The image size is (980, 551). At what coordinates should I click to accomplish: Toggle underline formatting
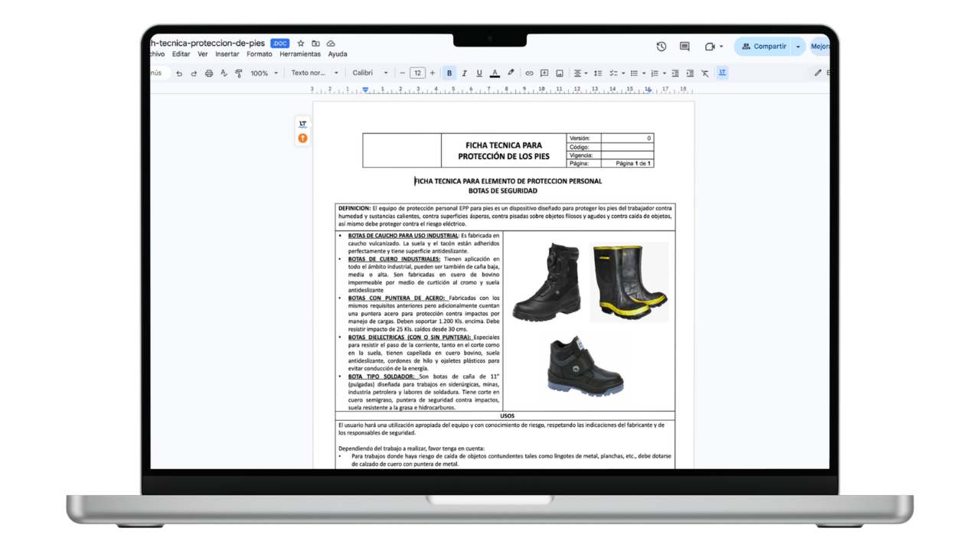(x=479, y=73)
